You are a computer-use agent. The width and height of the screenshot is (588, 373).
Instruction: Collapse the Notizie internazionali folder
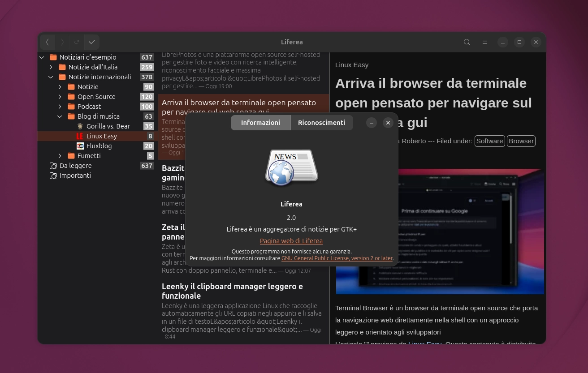[51, 77]
